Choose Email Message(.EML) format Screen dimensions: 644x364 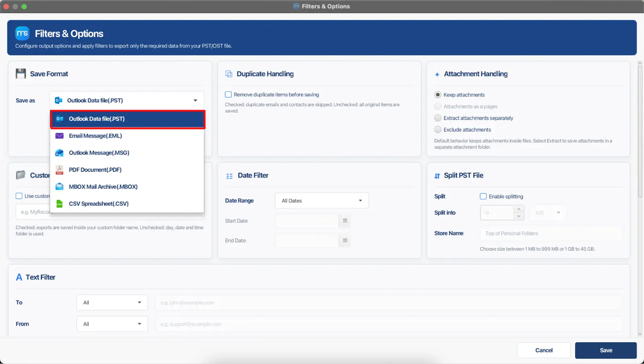(x=127, y=136)
